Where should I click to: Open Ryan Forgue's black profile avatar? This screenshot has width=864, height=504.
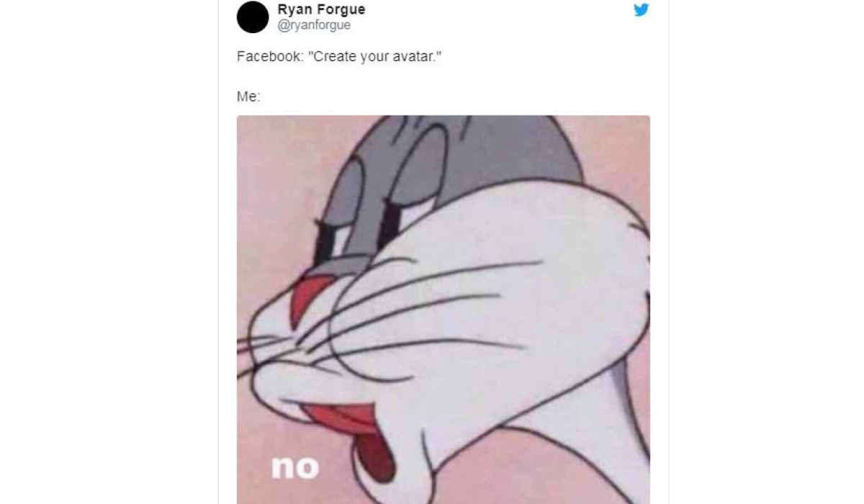point(253,17)
